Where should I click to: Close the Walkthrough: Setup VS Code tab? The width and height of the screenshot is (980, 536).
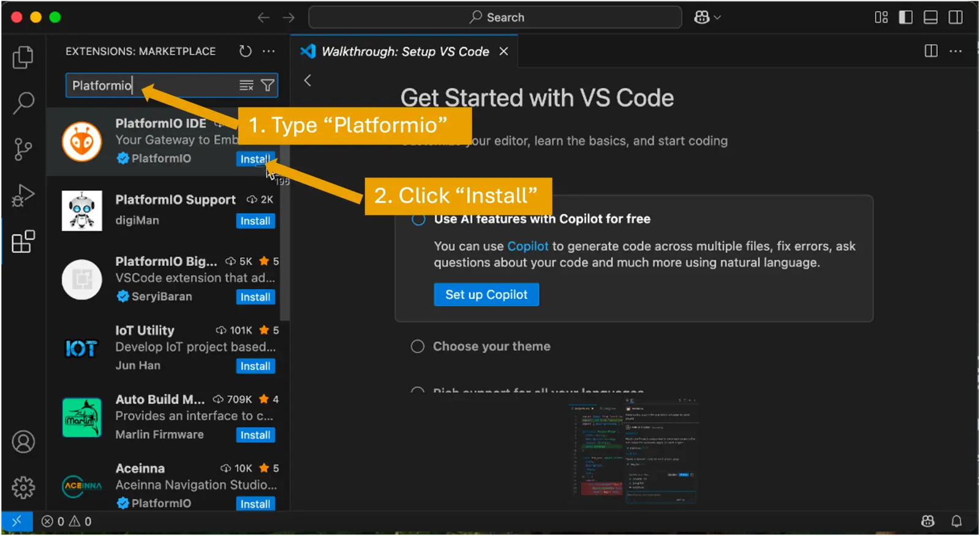(503, 51)
